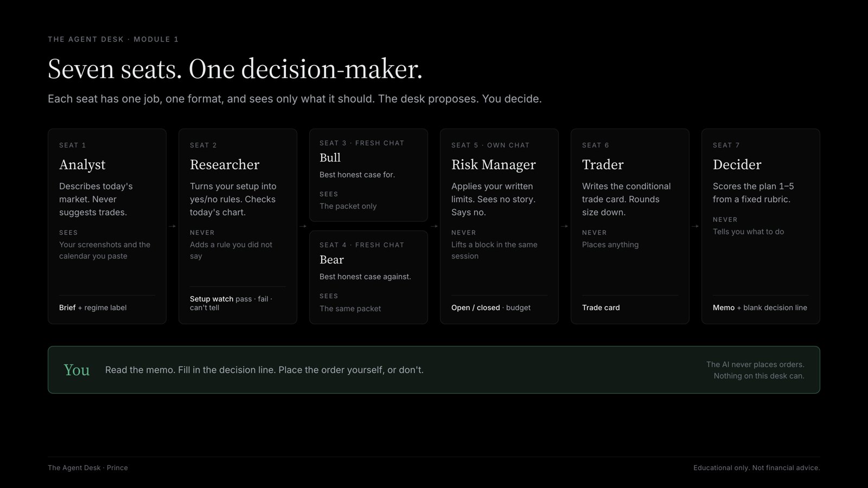This screenshot has height=488, width=868.
Task: Click 'Lifts a block in the same session'
Action: coord(494,251)
